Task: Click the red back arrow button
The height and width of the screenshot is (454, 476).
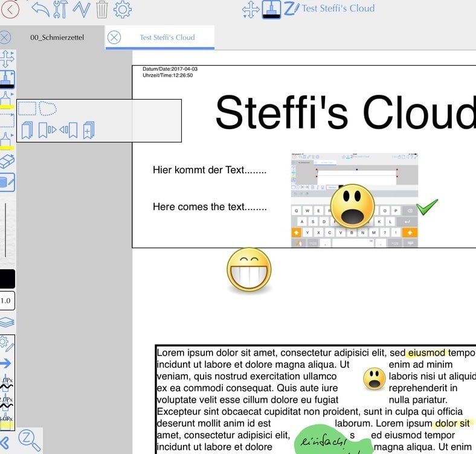Action: click(x=10, y=8)
